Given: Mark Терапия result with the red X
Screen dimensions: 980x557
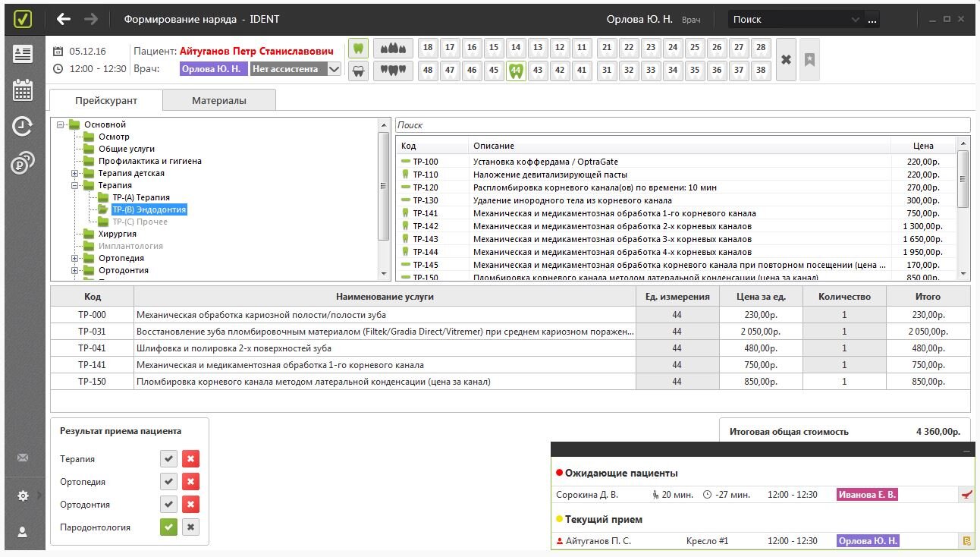Looking at the screenshot, I should pyautogui.click(x=191, y=459).
